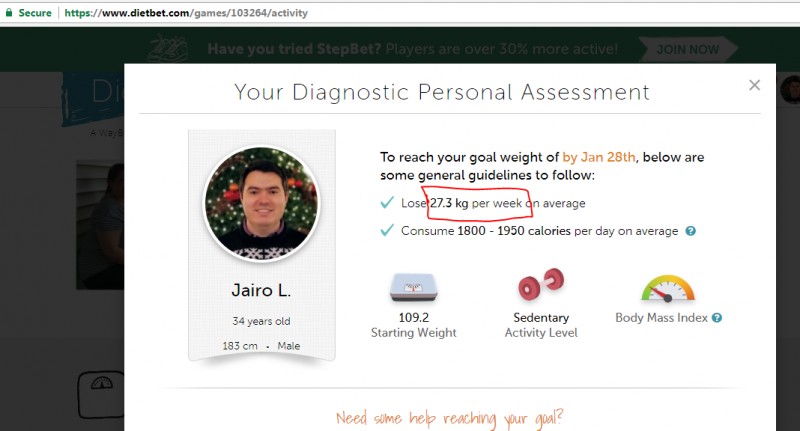Click the calories help question mark icon
The width and height of the screenshot is (800, 431).
(x=690, y=231)
